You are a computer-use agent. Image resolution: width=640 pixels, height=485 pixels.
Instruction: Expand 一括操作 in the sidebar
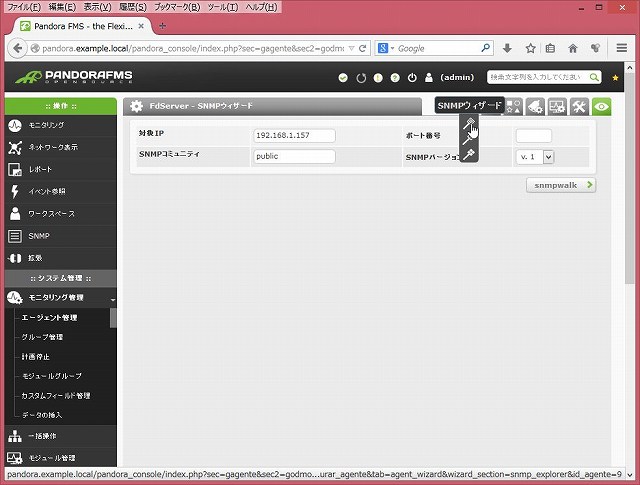[61, 436]
